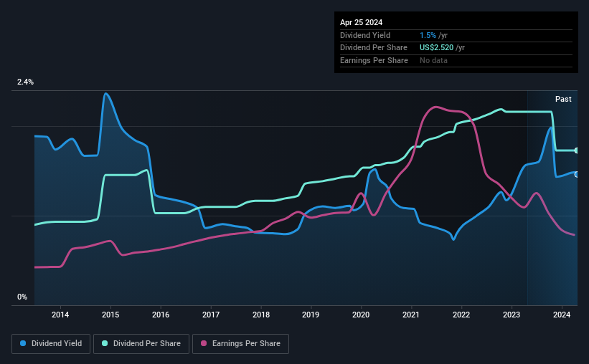Viewport: 589px width, 364px height.
Task: Click the US$2.520 dividend tooltip value
Action: pos(436,48)
